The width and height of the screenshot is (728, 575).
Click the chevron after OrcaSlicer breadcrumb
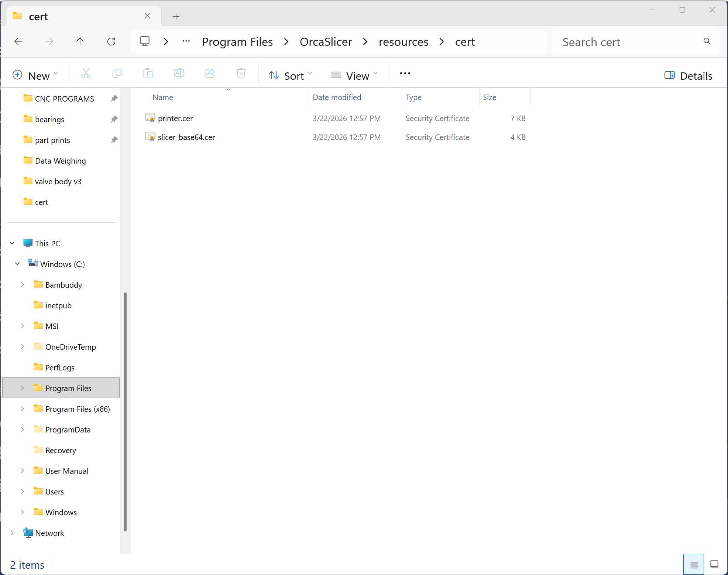click(x=365, y=42)
